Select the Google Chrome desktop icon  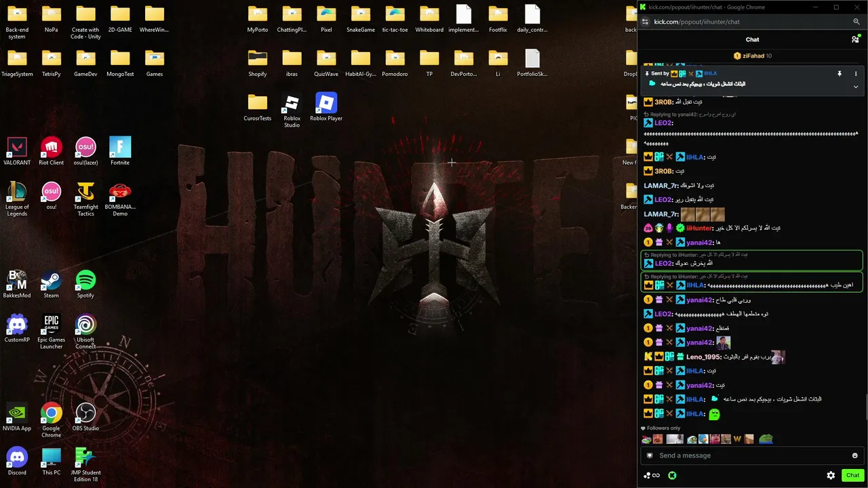tap(52, 420)
